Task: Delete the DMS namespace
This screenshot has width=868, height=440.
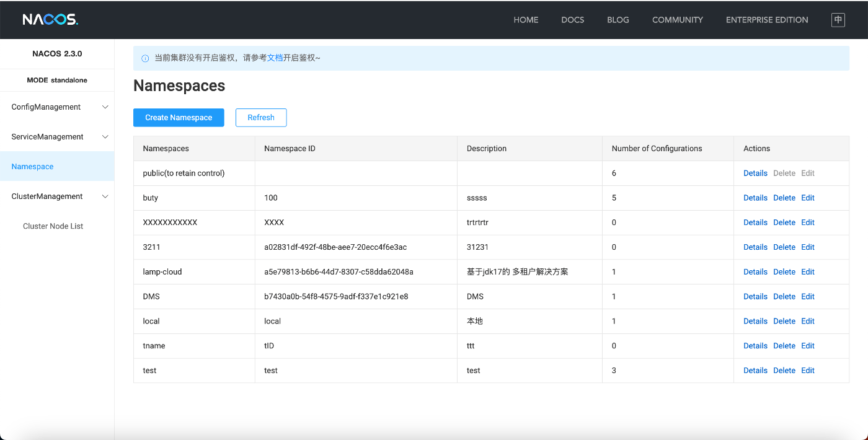Action: point(784,297)
